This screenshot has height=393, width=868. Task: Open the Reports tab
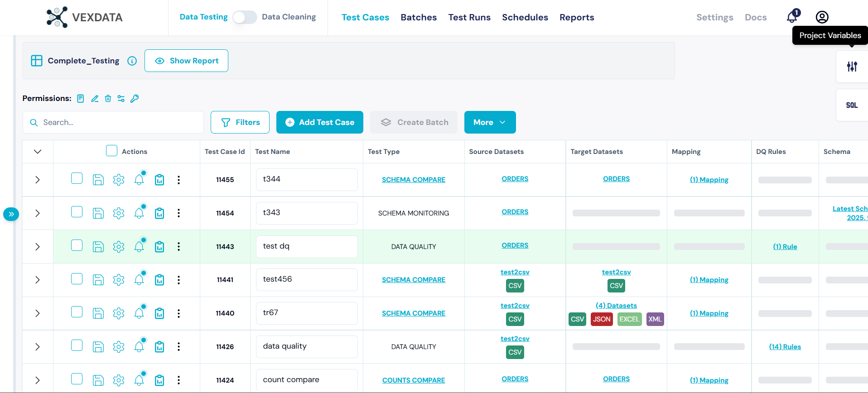[576, 17]
